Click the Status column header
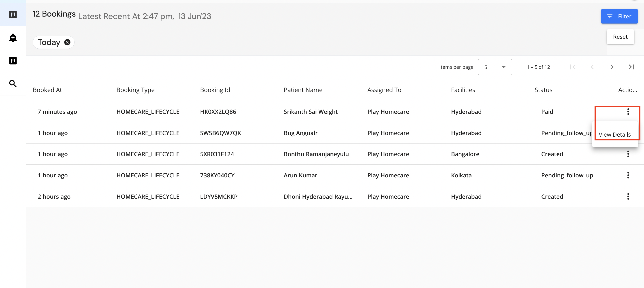Screen dimensions: 644x288 [x=543, y=90]
